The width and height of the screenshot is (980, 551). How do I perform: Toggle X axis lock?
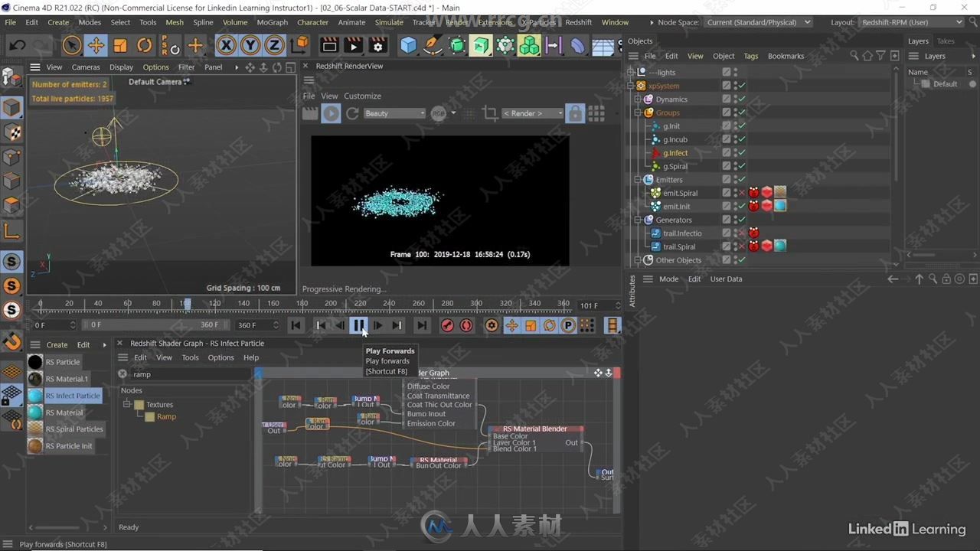point(226,46)
